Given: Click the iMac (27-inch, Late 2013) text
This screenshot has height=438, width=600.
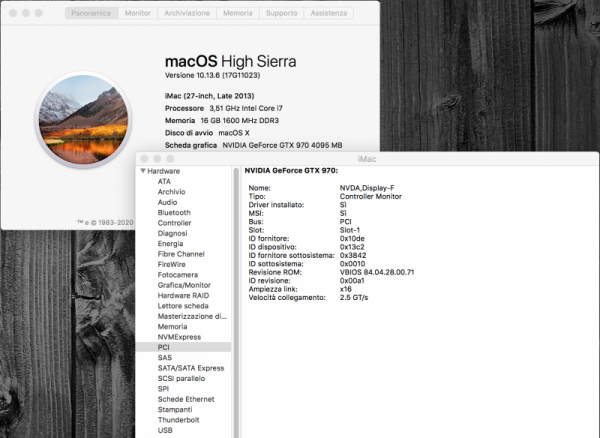Looking at the screenshot, I should (209, 96).
